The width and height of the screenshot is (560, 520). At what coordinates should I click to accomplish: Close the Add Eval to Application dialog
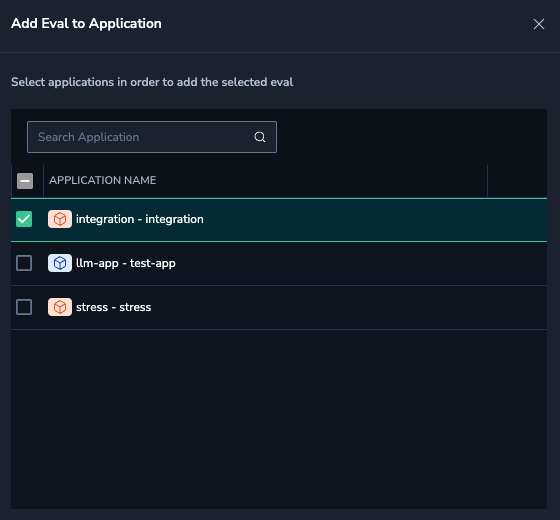coord(539,24)
